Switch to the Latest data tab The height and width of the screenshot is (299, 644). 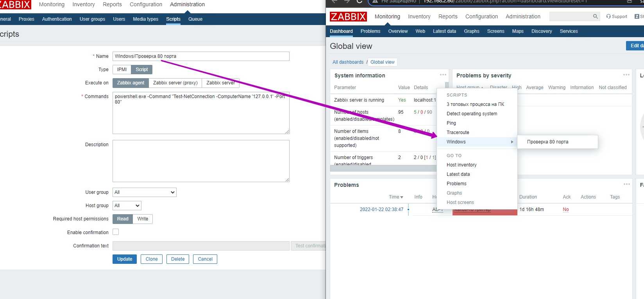pyautogui.click(x=444, y=31)
